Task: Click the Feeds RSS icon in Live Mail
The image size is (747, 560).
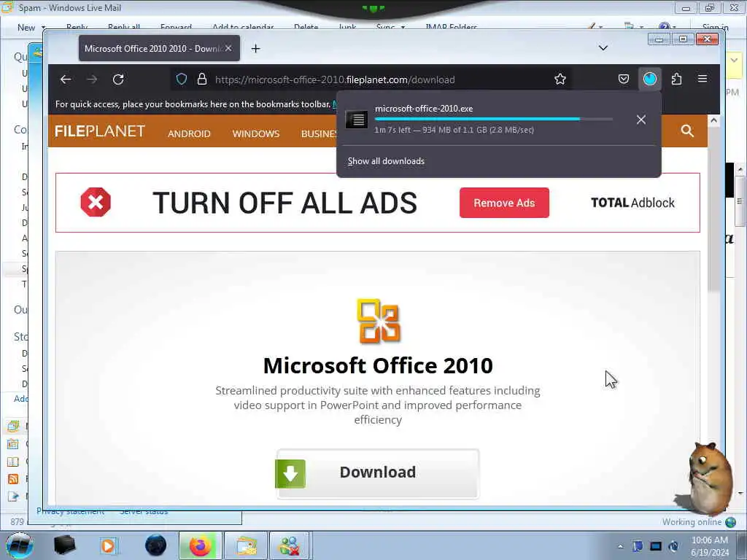Action: click(13, 479)
